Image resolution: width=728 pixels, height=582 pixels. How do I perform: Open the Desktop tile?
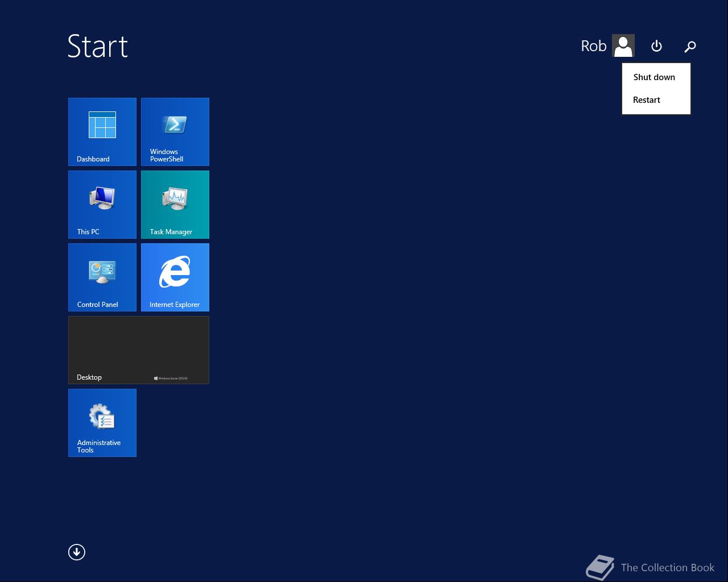pyautogui.click(x=139, y=350)
